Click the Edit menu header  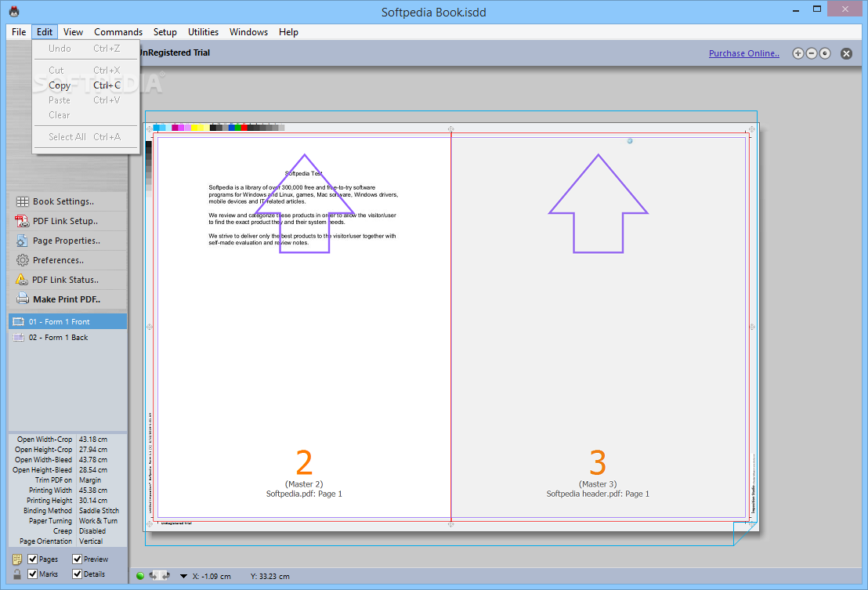point(45,32)
